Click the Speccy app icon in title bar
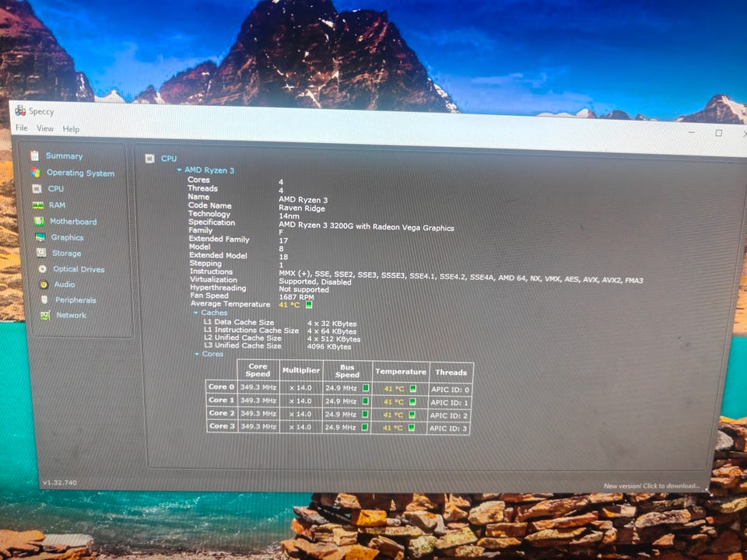This screenshot has height=560, width=747. click(20, 110)
